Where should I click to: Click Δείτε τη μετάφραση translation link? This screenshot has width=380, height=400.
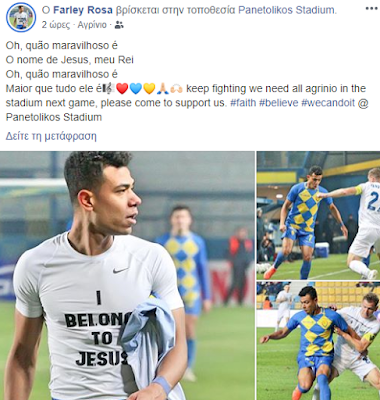(51, 136)
